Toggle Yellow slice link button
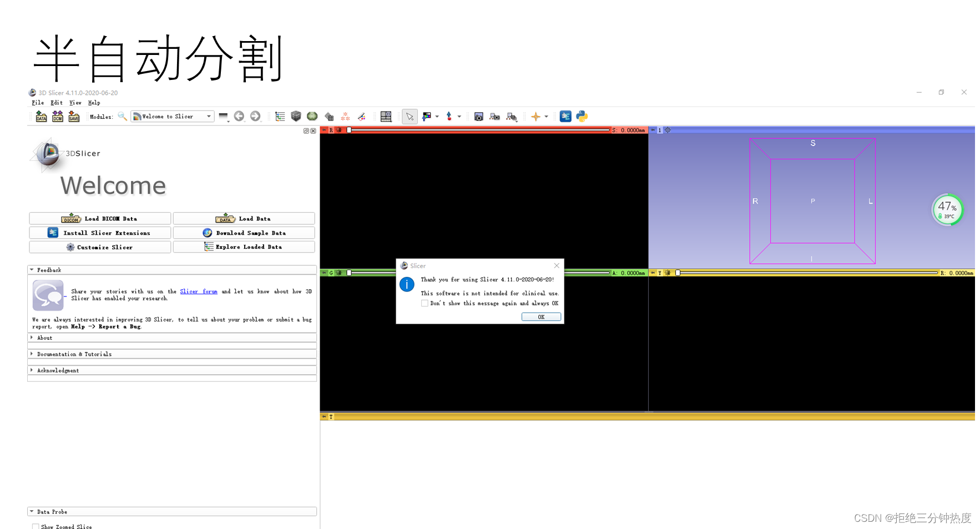This screenshot has width=980, height=529. tap(668, 273)
